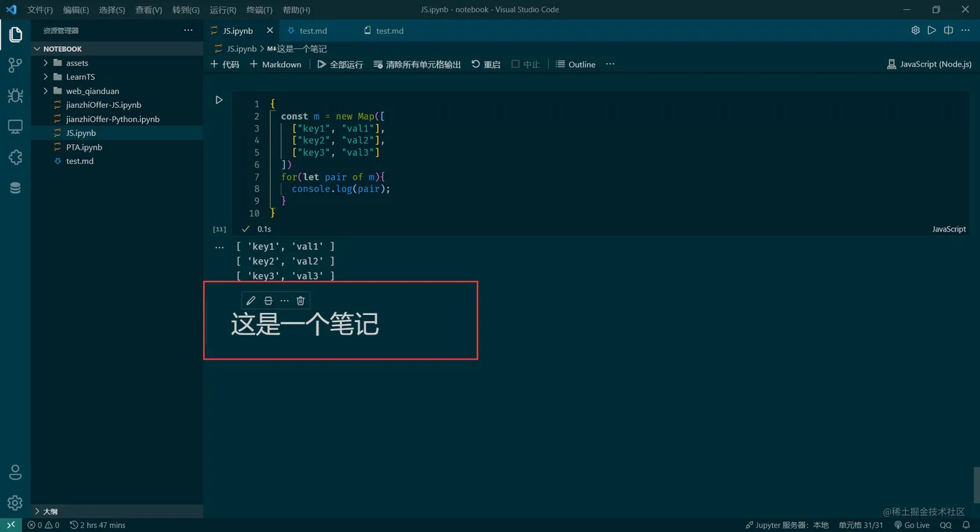Viewport: 980px width, 532px height.
Task: Open the Manage gear in activity bar
Action: coord(15,503)
